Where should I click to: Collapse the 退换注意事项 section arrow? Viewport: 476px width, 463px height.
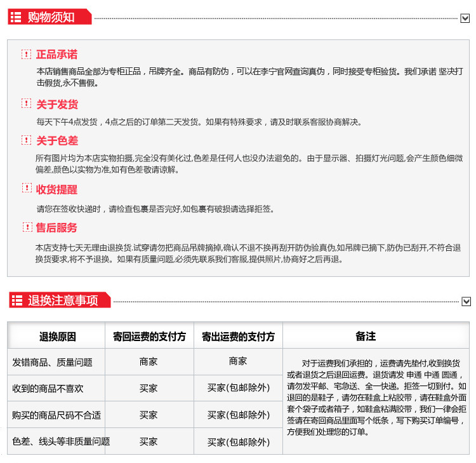(466, 302)
